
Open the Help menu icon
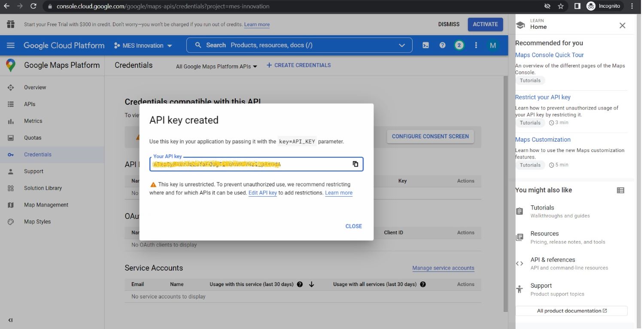(x=442, y=45)
